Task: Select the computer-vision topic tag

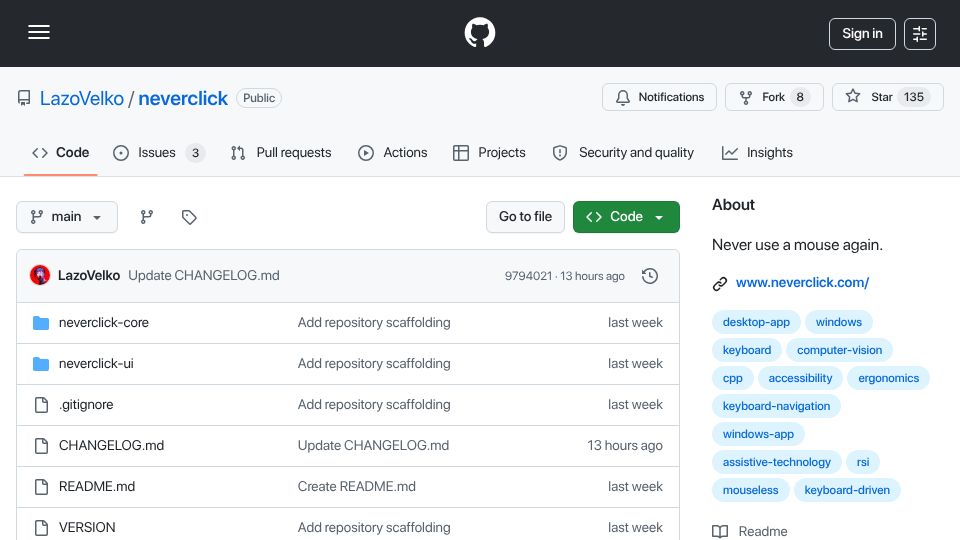Action: [839, 350]
